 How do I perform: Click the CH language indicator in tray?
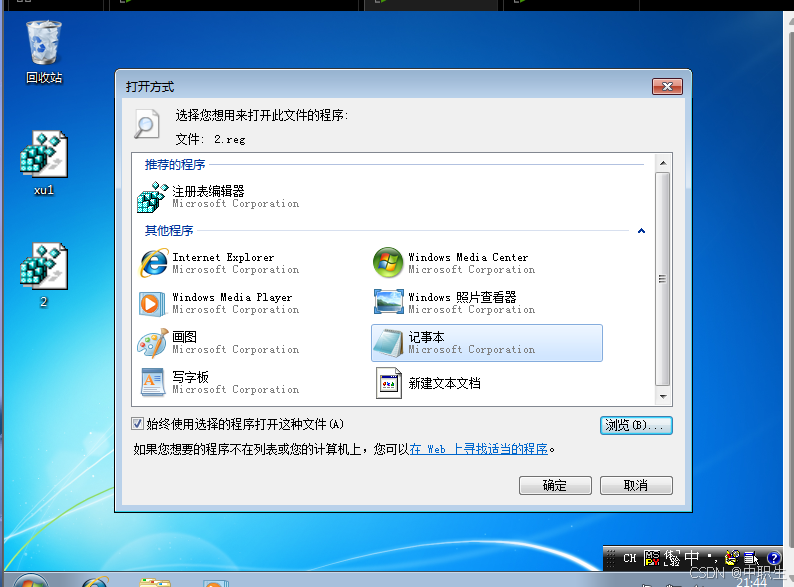click(629, 558)
